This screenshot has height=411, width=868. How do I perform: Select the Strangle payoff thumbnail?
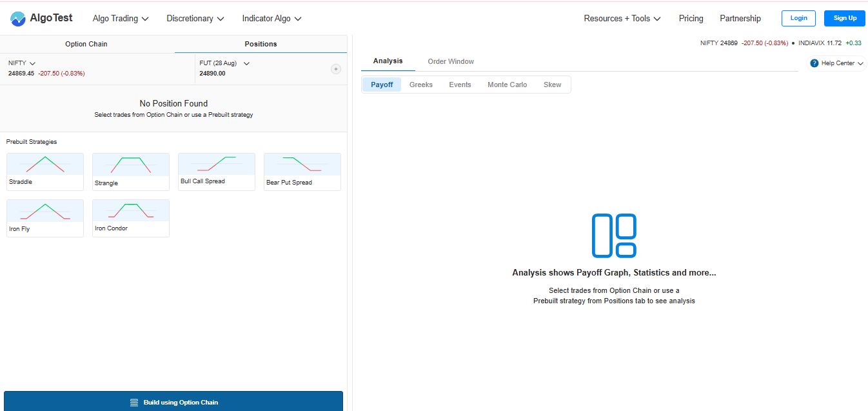pos(131,165)
